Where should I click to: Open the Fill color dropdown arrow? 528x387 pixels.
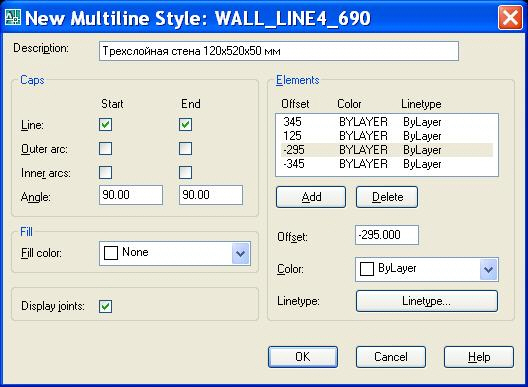tap(240, 253)
